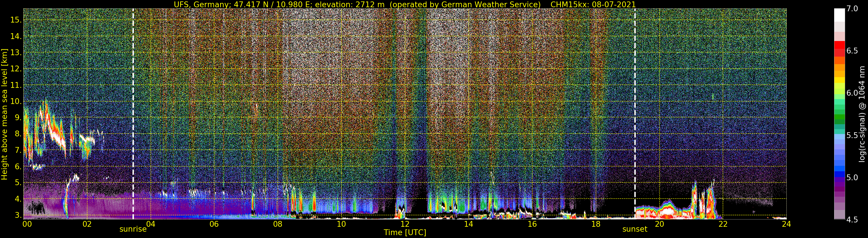Click the '24' tick on the time axis
The image size is (868, 238).
tap(786, 224)
